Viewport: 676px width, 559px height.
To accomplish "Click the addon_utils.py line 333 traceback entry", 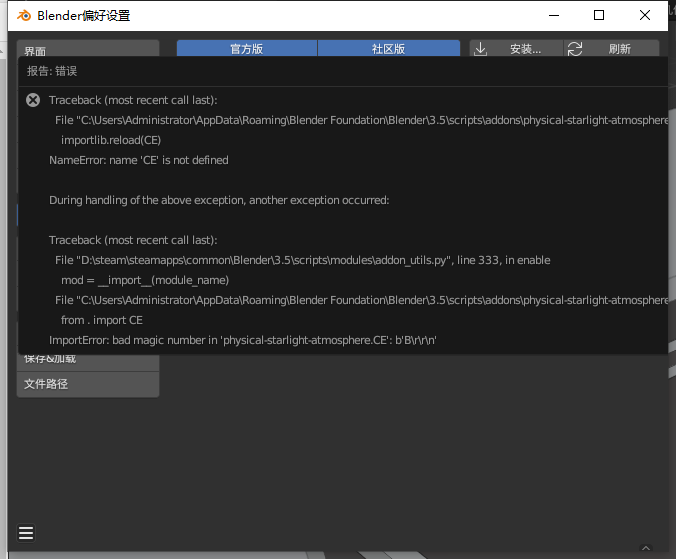I will [x=303, y=260].
